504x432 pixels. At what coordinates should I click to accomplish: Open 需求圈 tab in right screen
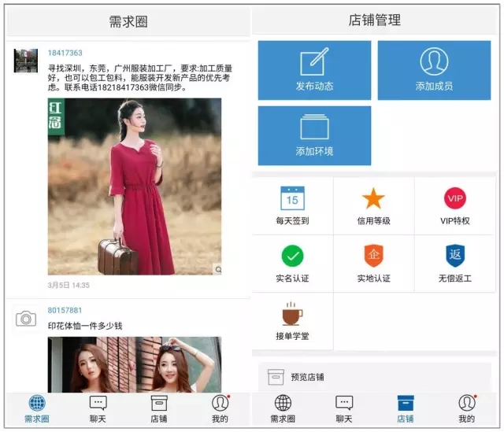(283, 409)
